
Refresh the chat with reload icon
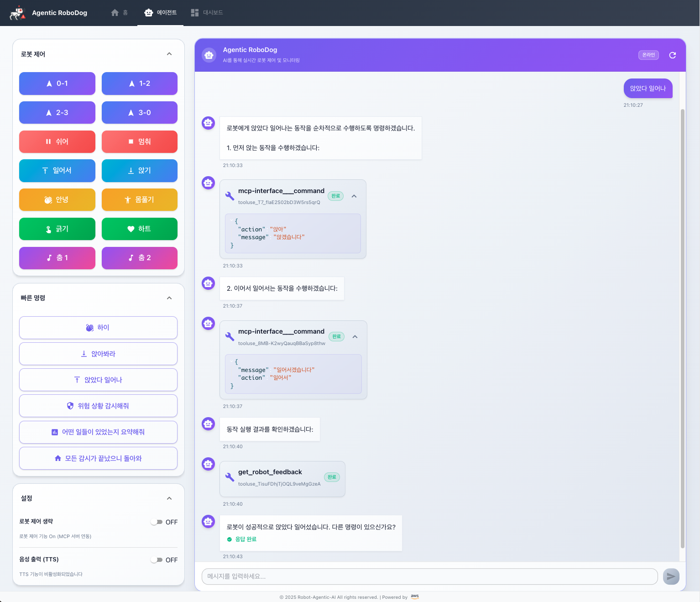(x=672, y=55)
